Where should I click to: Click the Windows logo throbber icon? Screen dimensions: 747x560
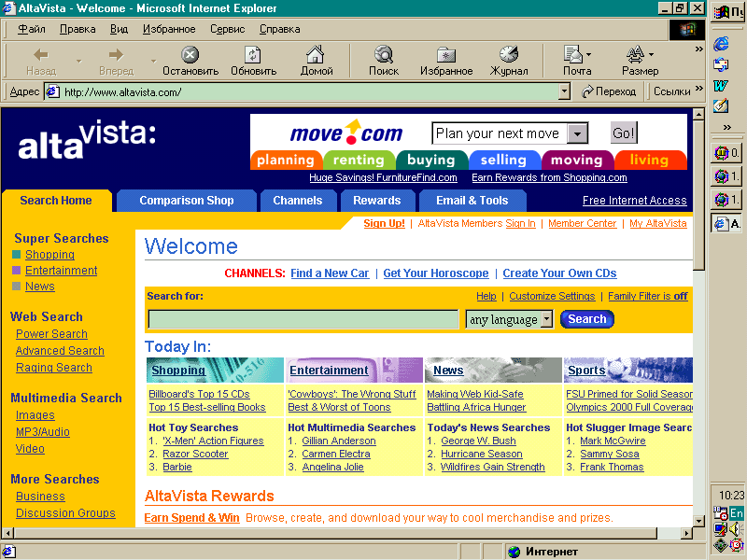[686, 30]
